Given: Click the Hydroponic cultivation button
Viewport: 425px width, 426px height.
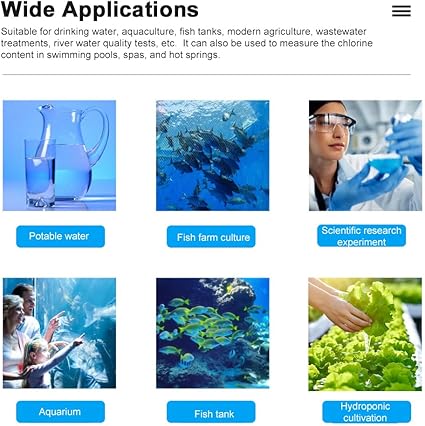Looking at the screenshot, I should pos(367,412).
